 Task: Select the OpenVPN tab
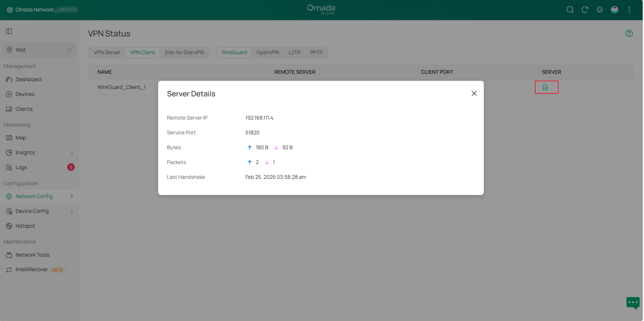click(x=267, y=52)
